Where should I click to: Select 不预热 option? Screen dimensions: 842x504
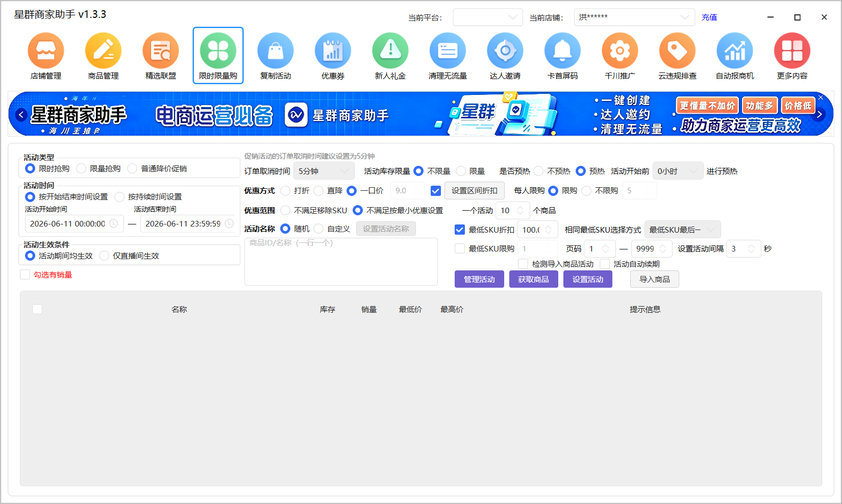coord(538,171)
